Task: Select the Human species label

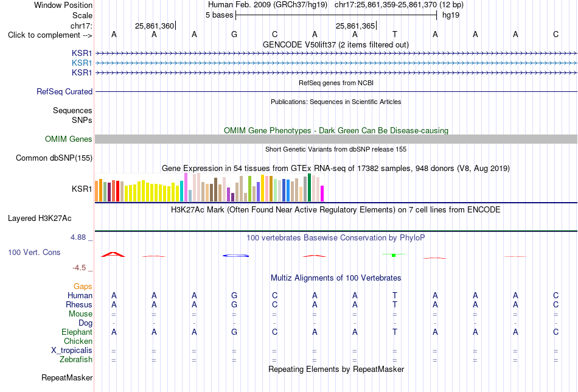Action: click(x=80, y=296)
